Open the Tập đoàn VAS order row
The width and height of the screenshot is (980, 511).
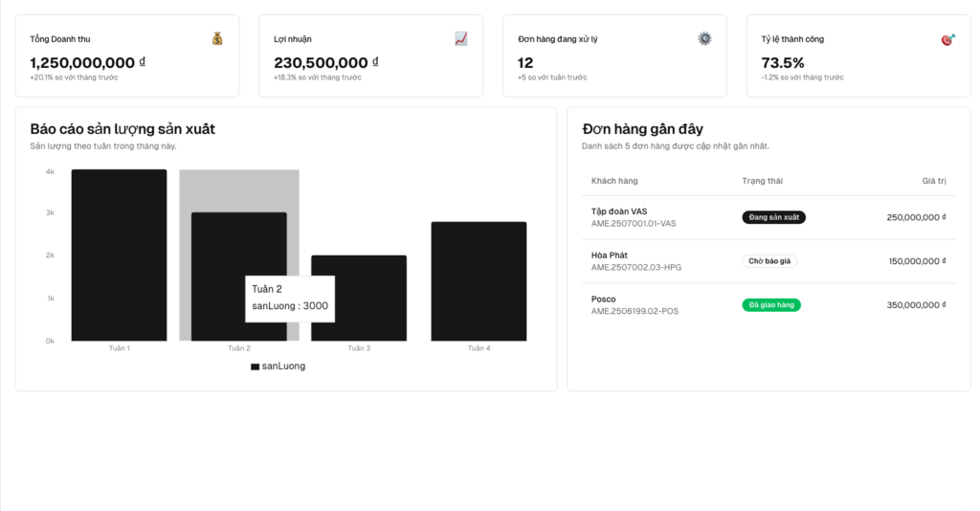coord(768,217)
